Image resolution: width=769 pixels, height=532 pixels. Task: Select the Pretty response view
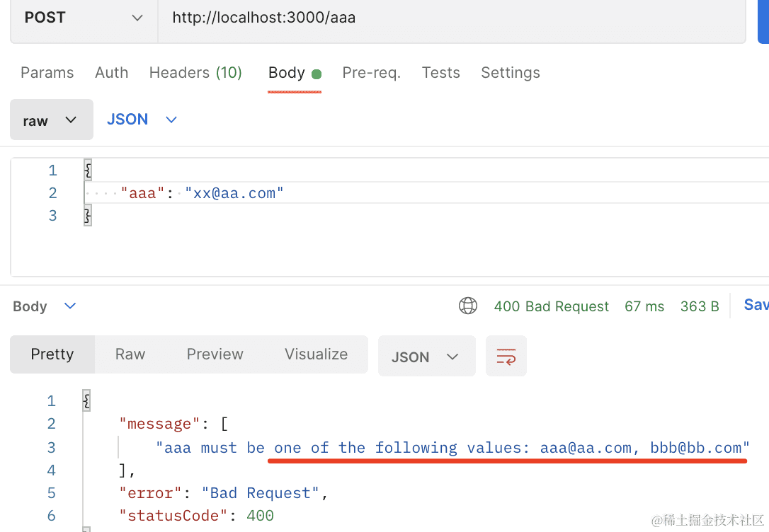point(52,354)
